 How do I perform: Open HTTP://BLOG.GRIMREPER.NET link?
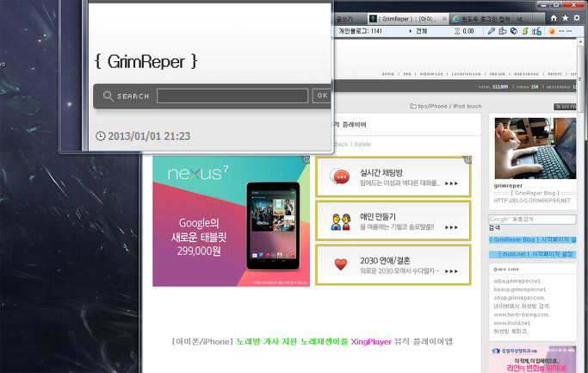click(x=532, y=201)
